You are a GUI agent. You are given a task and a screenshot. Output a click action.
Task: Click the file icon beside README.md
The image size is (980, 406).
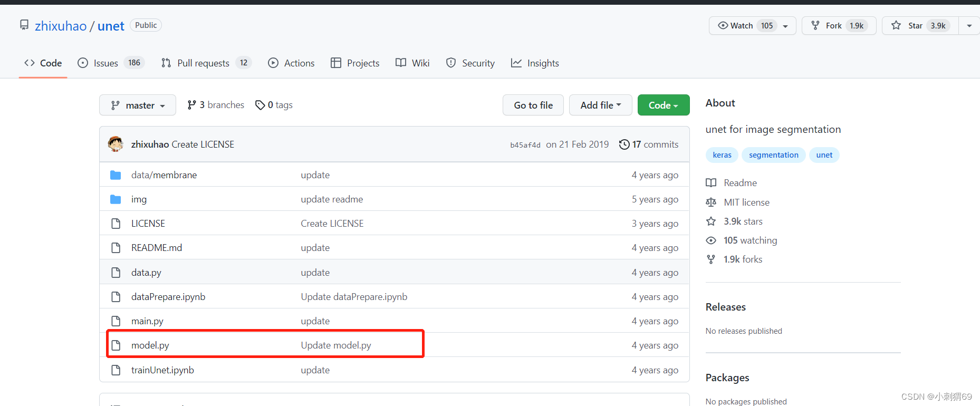pos(116,248)
